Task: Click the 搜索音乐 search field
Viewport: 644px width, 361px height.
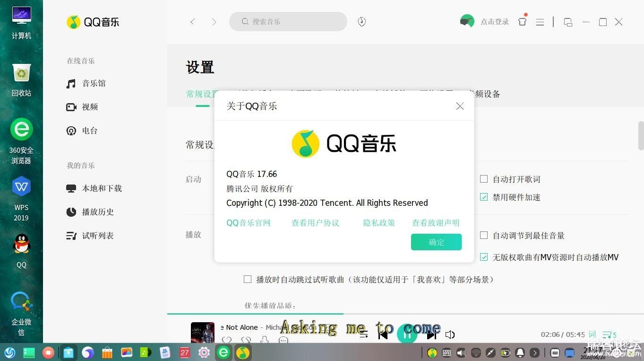Action: coord(288,22)
